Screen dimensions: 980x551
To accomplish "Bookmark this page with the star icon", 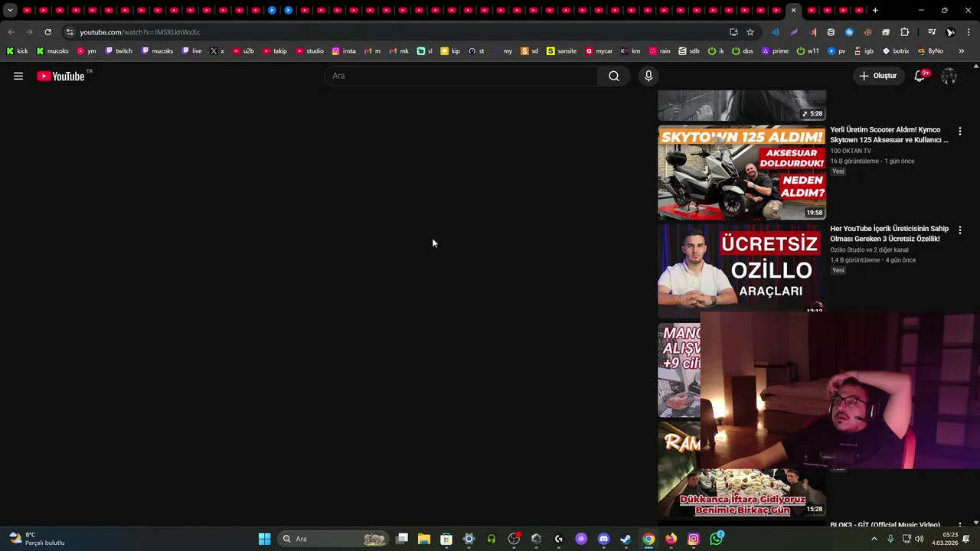I will (x=750, y=32).
